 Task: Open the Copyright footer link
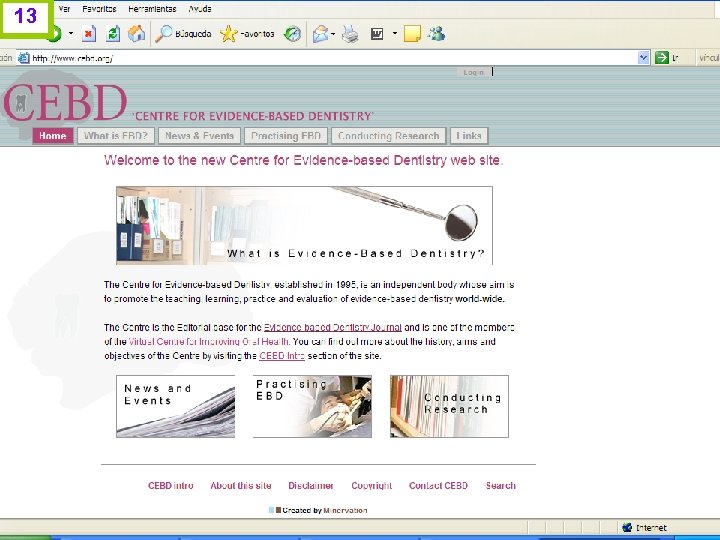coord(371,485)
